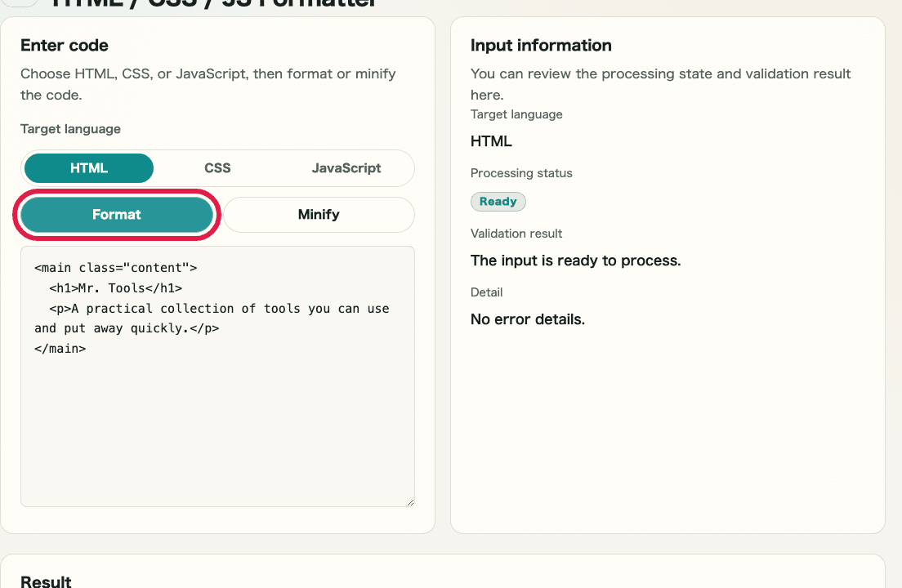The width and height of the screenshot is (902, 588).
Task: Click the textarea resize handle
Action: point(410,501)
